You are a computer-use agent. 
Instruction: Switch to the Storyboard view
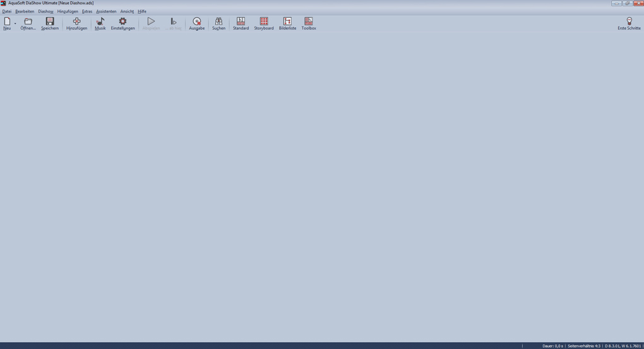(x=264, y=22)
